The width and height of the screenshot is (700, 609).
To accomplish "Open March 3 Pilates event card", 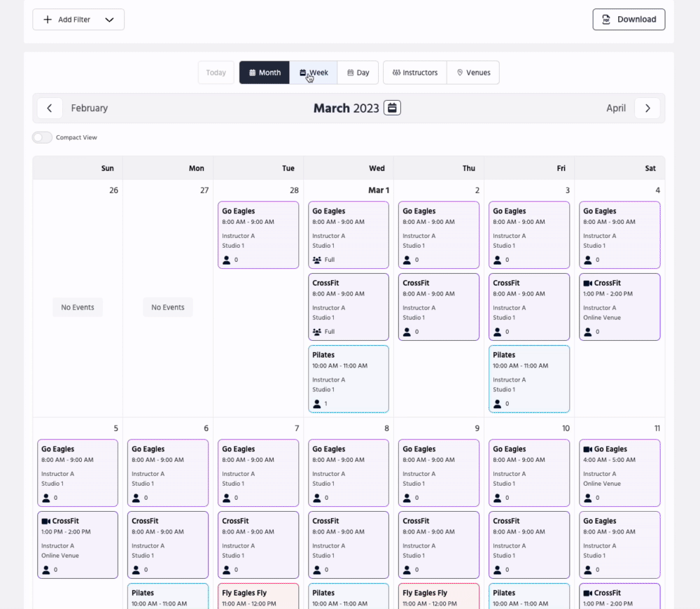I will click(x=528, y=378).
